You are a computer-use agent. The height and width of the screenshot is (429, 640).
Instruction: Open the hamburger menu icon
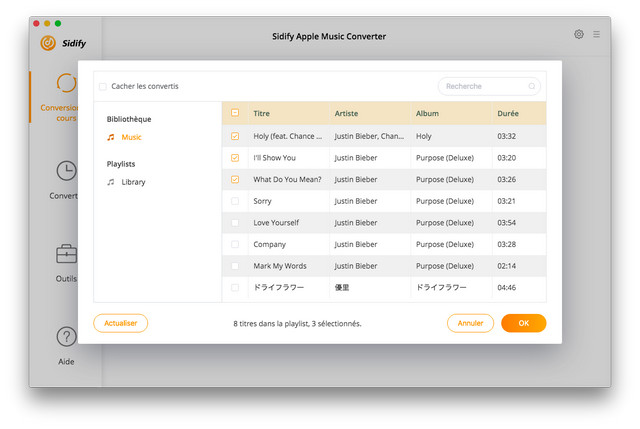[x=597, y=34]
